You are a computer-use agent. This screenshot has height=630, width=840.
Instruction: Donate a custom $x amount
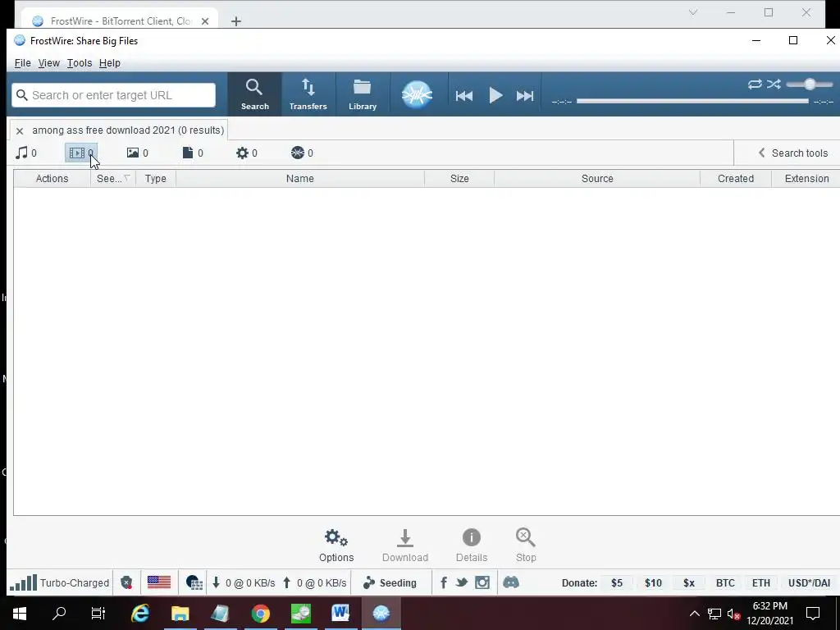tap(689, 583)
